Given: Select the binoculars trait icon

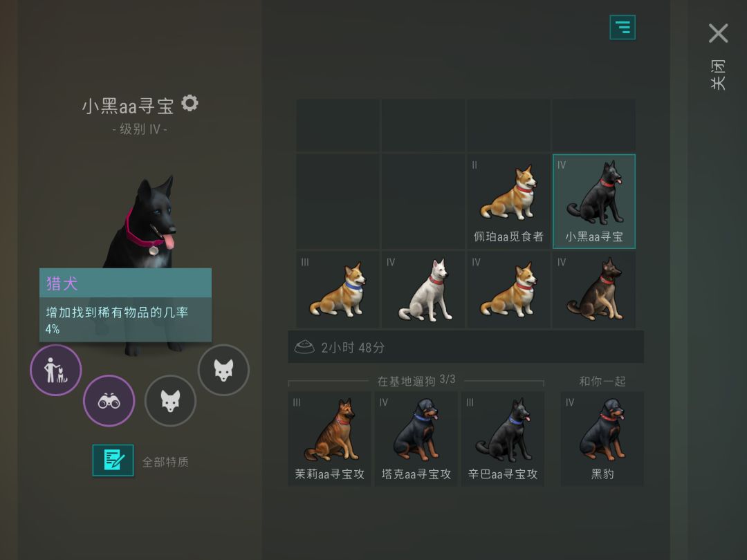Looking at the screenshot, I should [x=109, y=401].
